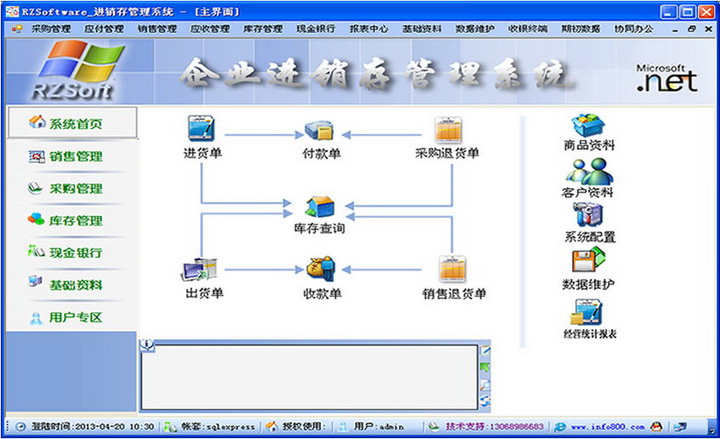Open the 出货单 delivery order icon
Screen dimensions: 720x439
click(199, 270)
